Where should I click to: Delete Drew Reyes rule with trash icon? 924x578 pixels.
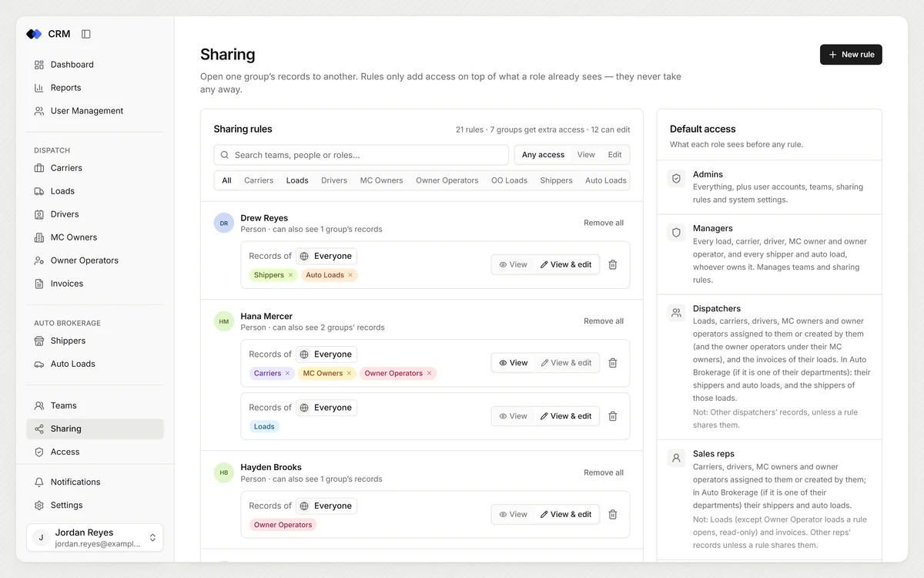coord(613,264)
